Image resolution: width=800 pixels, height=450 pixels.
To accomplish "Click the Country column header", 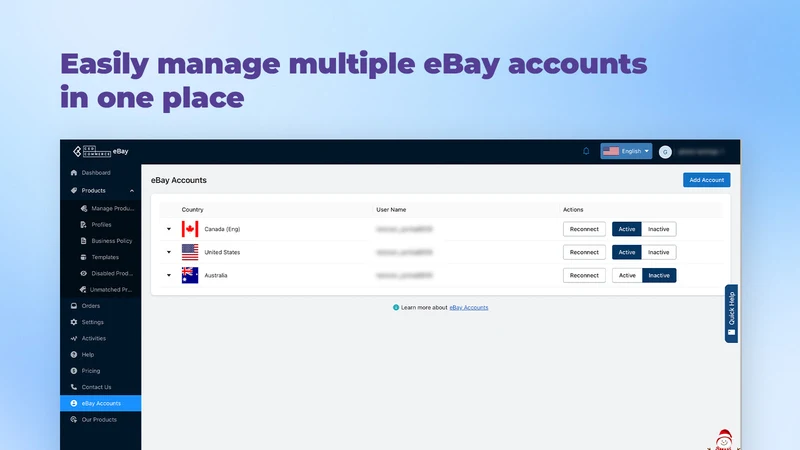I will pos(192,210).
